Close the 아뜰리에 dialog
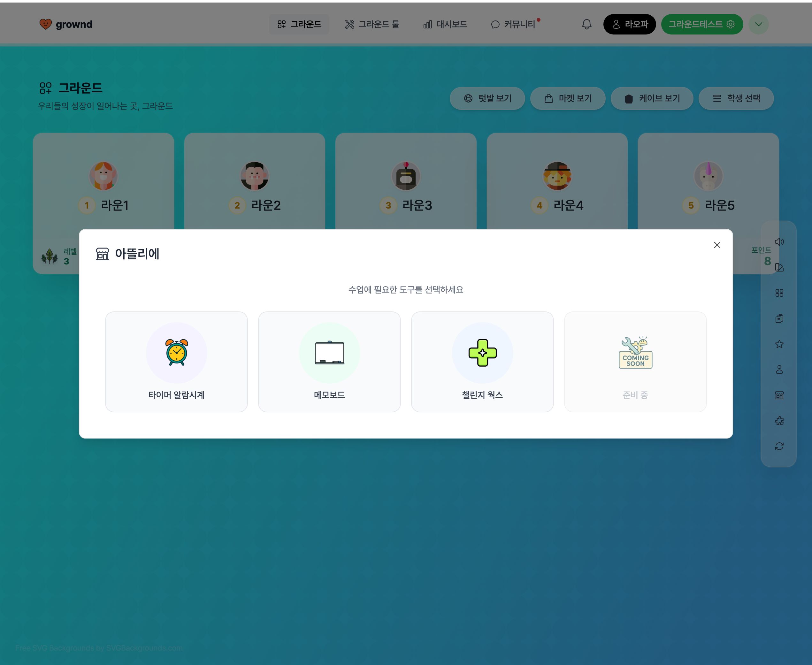812x665 pixels. pos(717,245)
